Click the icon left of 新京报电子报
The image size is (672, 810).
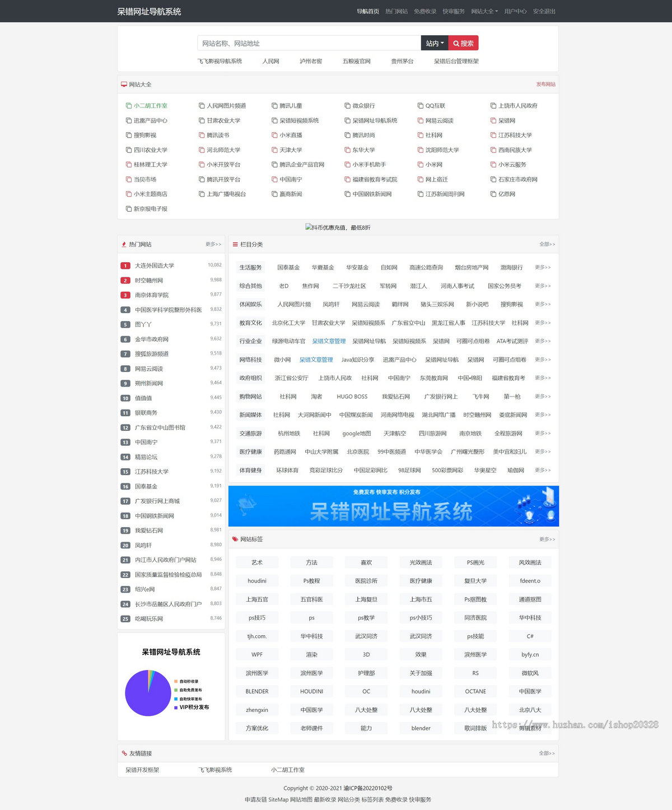pos(129,209)
